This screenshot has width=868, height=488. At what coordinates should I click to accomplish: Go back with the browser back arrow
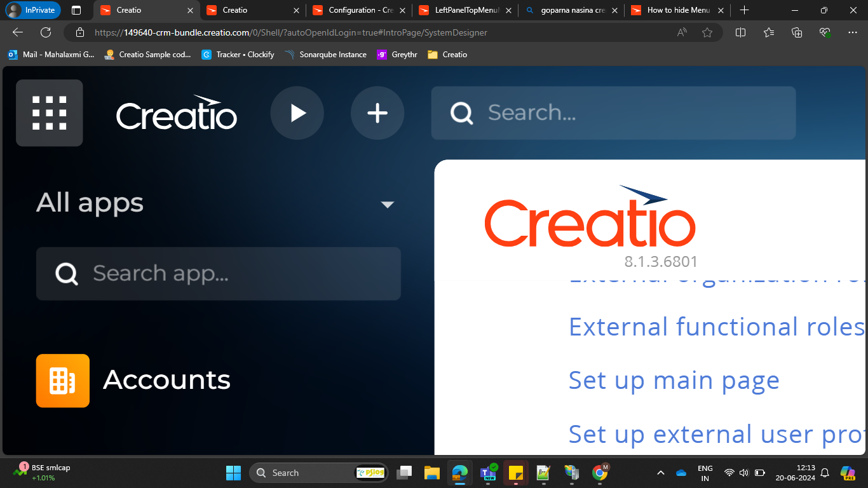pyautogui.click(x=18, y=32)
